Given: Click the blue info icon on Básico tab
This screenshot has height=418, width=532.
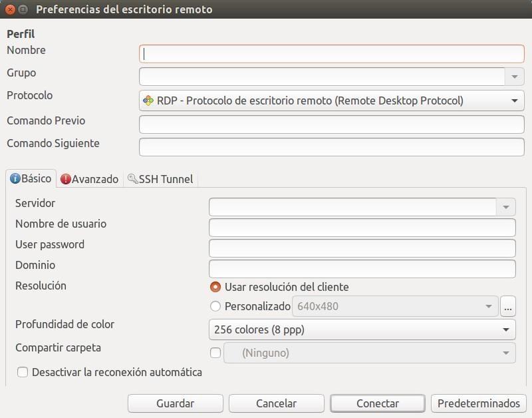Looking at the screenshot, I should (x=15, y=178).
